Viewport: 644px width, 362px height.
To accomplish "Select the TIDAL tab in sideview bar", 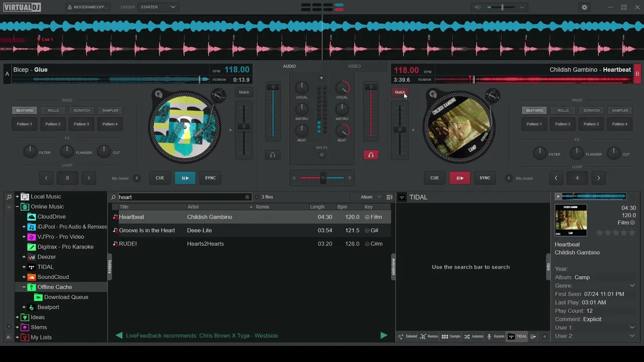I will click(x=517, y=336).
